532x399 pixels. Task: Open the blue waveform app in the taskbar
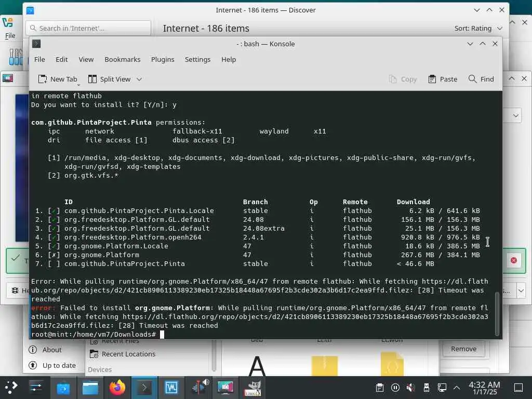pyautogui.click(x=171, y=388)
